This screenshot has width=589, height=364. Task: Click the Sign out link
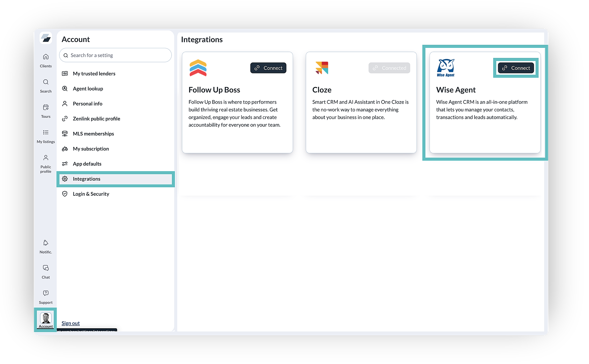coord(71,323)
